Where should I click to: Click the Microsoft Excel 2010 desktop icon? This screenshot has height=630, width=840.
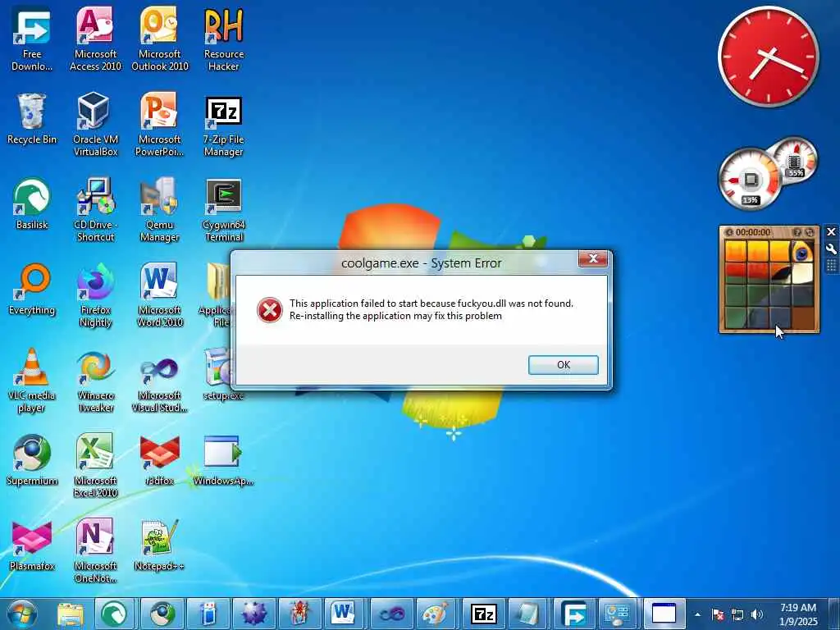pyautogui.click(x=95, y=466)
